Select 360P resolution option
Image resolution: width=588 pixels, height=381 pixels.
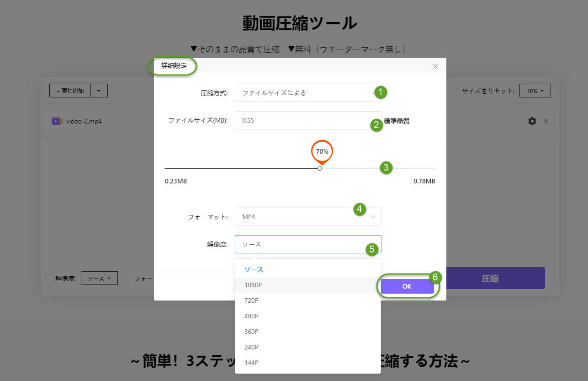click(252, 332)
